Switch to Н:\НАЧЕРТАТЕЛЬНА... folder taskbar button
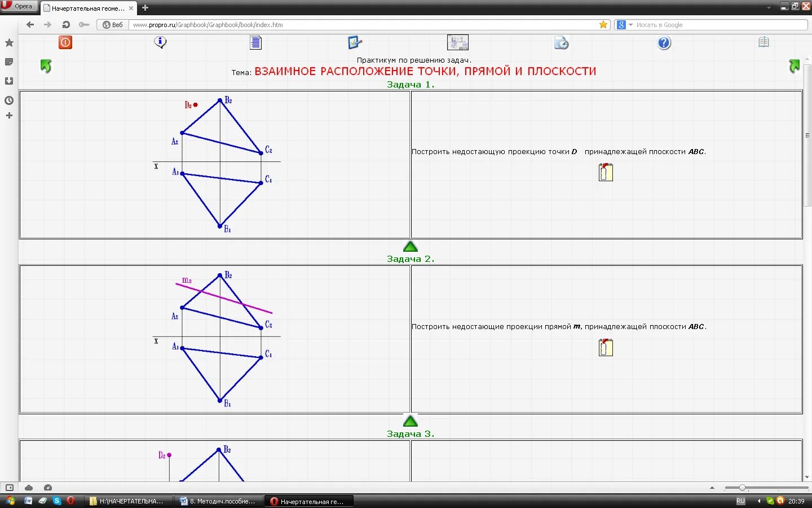The height and width of the screenshot is (508, 812). click(x=129, y=501)
